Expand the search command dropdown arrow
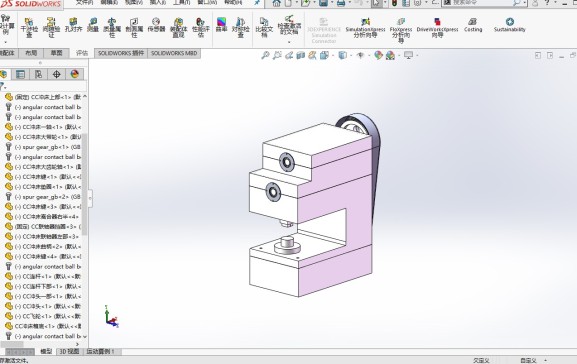 point(524,3)
